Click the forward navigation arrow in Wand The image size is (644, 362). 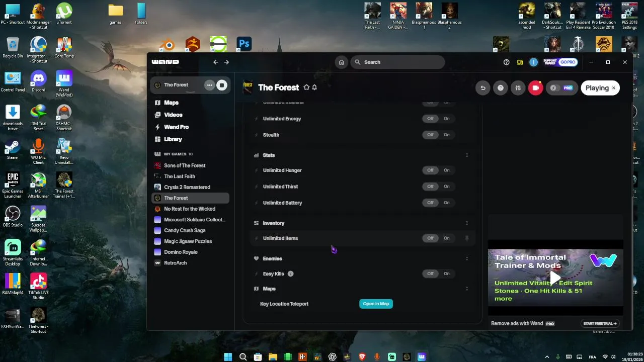(x=226, y=62)
